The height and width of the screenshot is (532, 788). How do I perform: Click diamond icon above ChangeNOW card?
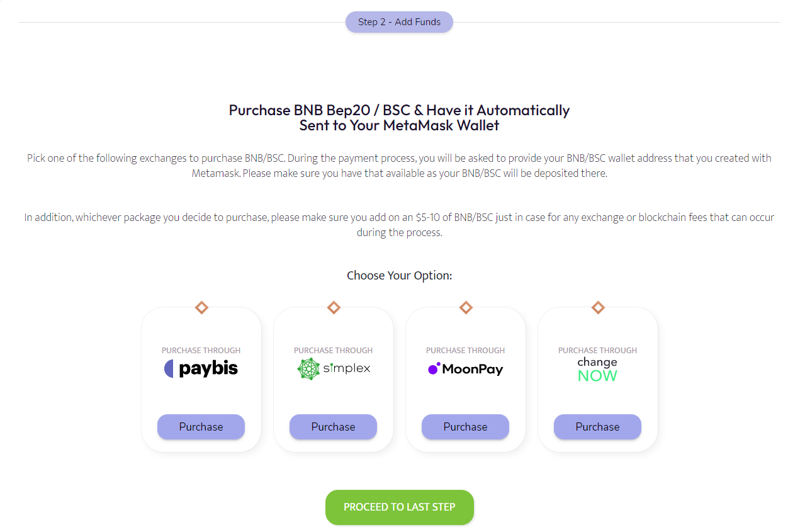(x=598, y=308)
